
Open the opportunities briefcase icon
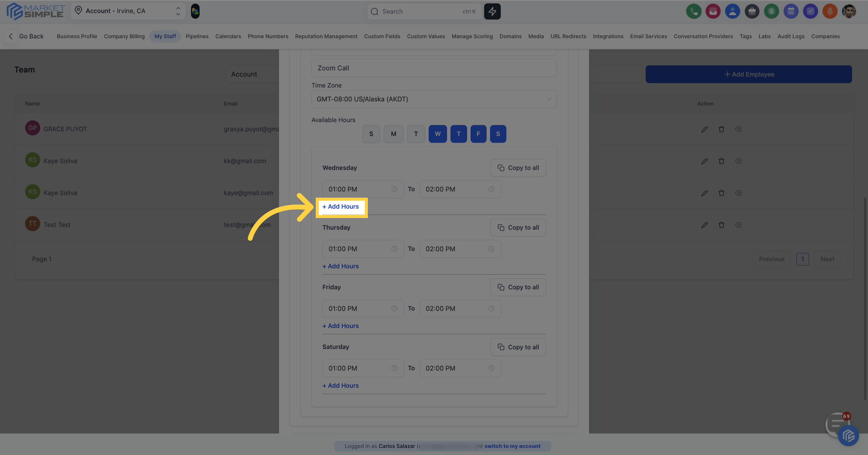(752, 11)
